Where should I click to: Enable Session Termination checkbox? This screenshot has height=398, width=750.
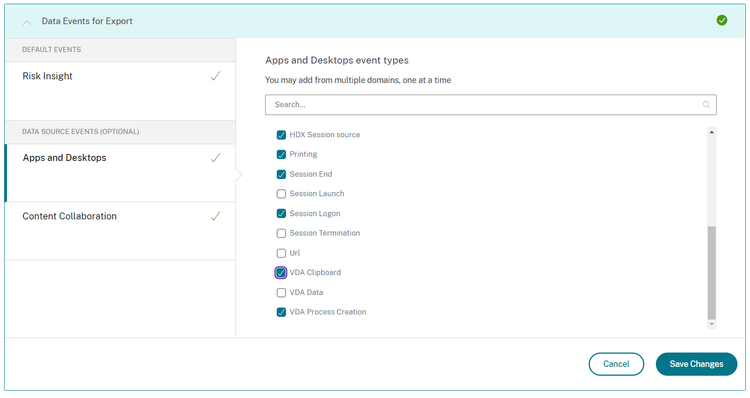pyautogui.click(x=281, y=233)
